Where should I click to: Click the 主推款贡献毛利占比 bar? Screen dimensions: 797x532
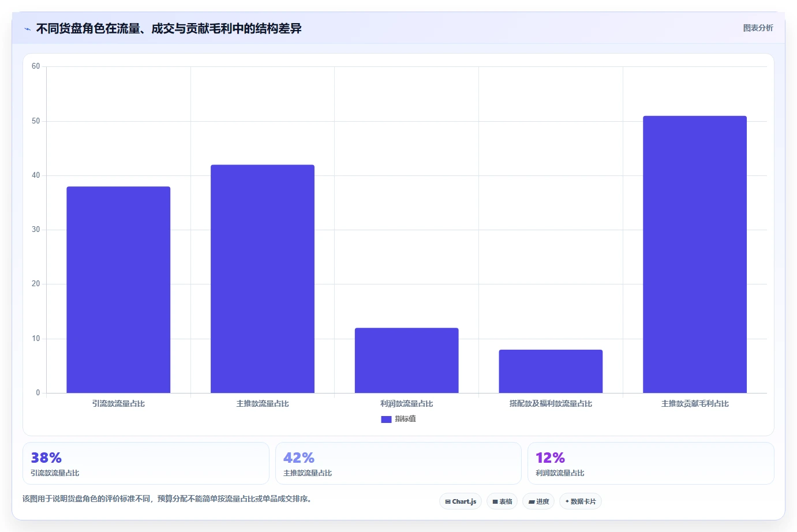pos(695,254)
